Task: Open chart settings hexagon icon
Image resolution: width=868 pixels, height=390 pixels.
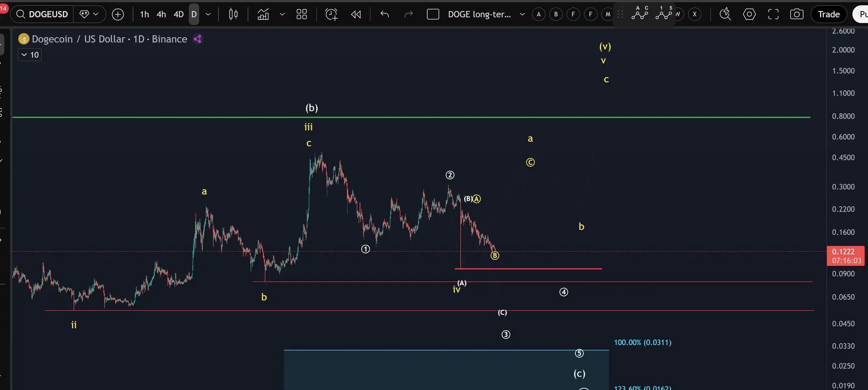Action: click(749, 14)
